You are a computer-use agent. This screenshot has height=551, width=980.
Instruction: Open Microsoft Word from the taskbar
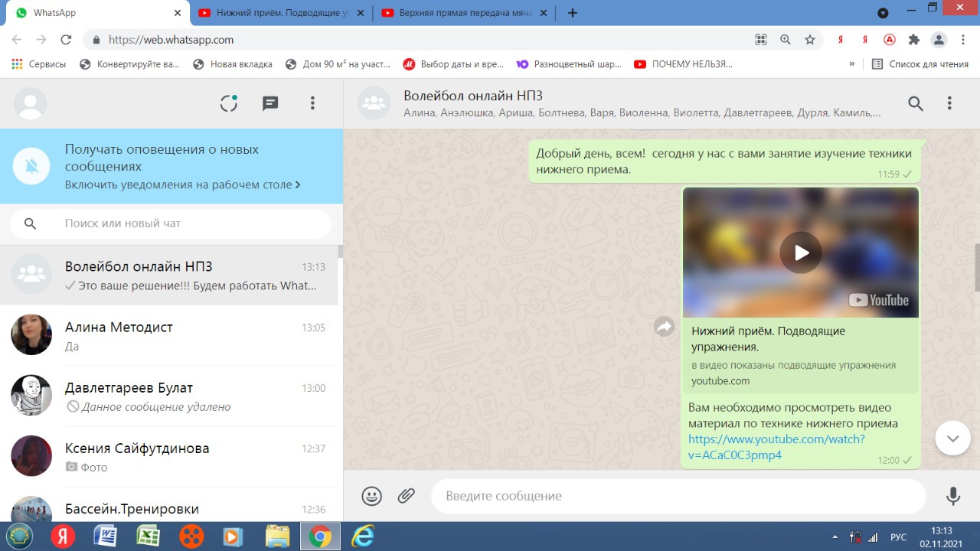point(105,536)
